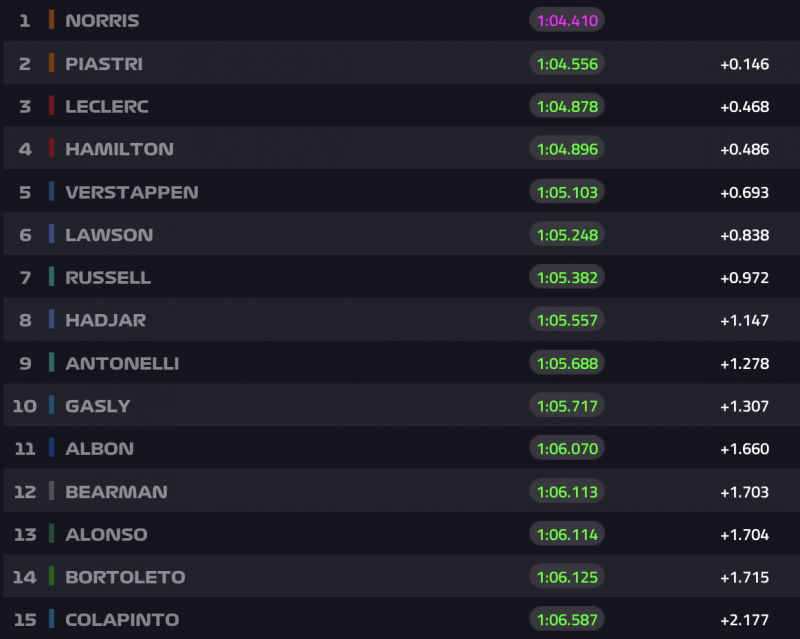Click Bortoleto's green team color bar
Viewport: 800px width, 639px height.
51,577
